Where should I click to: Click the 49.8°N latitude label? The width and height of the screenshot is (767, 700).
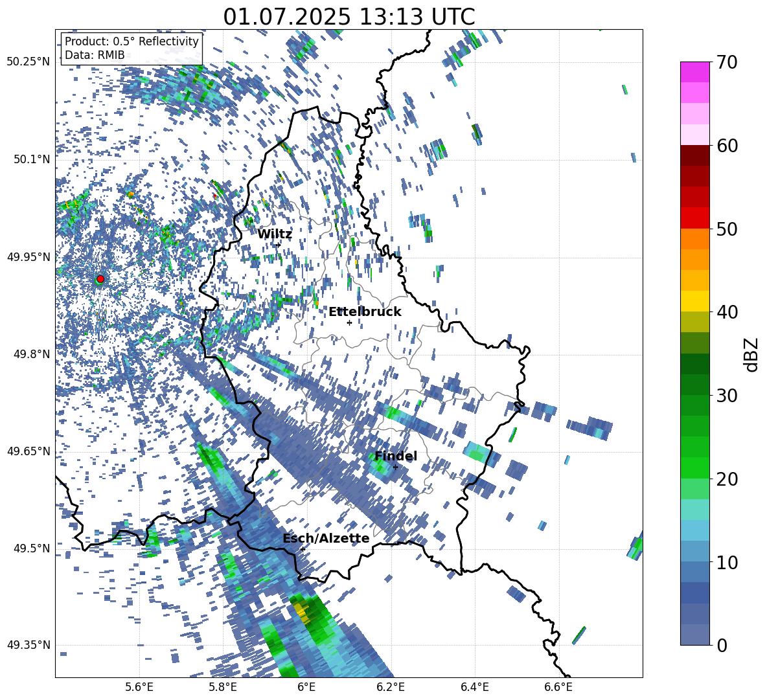[x=32, y=354]
